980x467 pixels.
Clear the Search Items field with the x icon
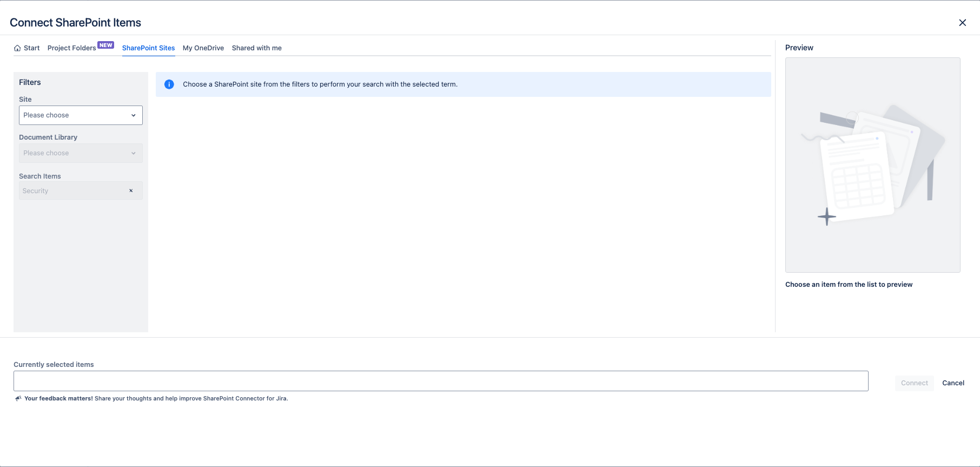click(131, 190)
